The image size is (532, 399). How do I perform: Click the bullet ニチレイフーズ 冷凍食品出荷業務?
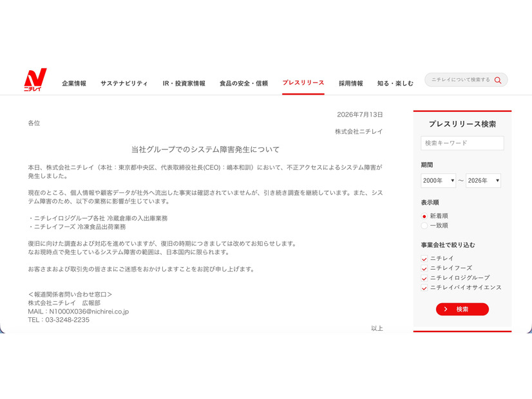click(77, 227)
